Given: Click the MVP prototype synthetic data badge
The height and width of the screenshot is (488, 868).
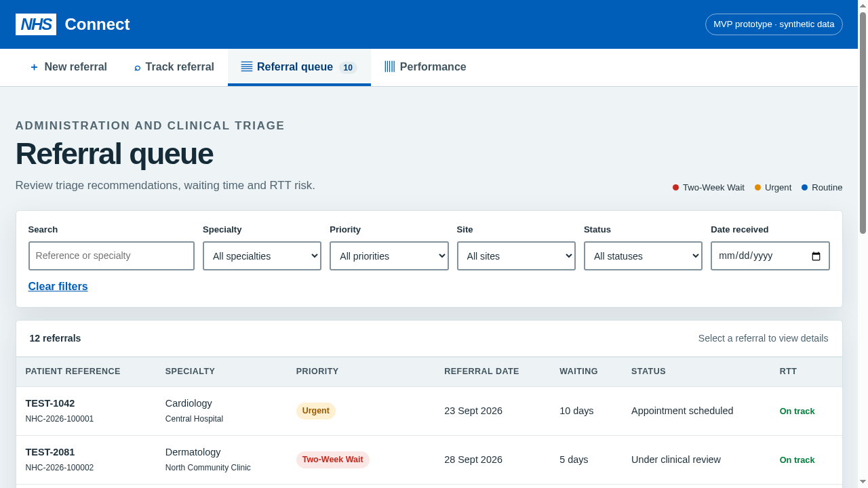Looking at the screenshot, I should click(x=774, y=24).
